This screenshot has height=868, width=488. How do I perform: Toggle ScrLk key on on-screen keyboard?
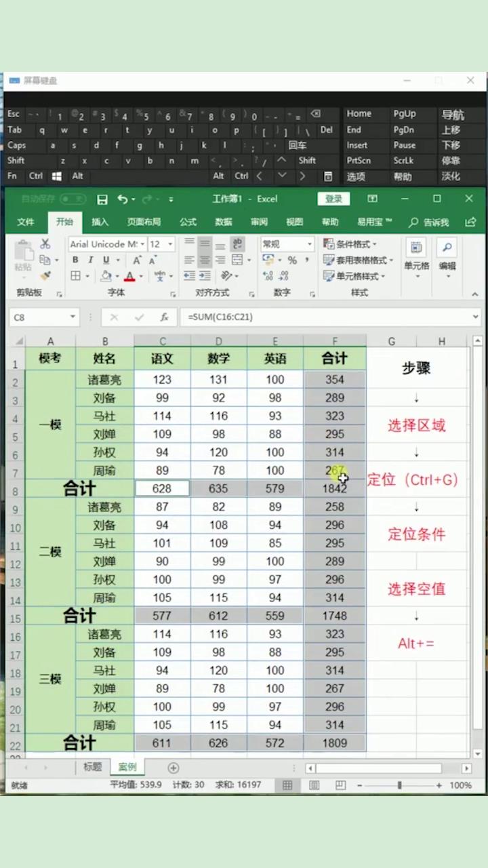(404, 161)
